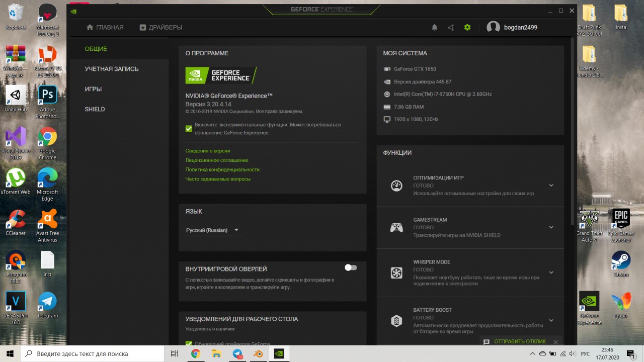Expand the GameStream feature row
644x362 pixels.
551,227
